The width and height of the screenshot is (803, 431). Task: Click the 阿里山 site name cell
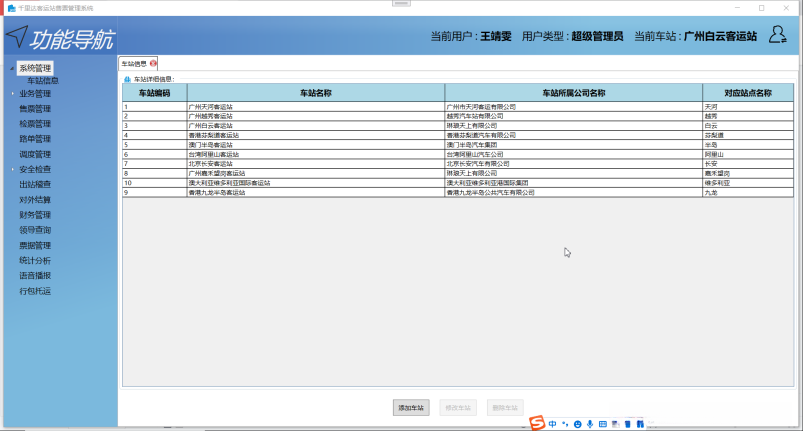pyautogui.click(x=748, y=154)
